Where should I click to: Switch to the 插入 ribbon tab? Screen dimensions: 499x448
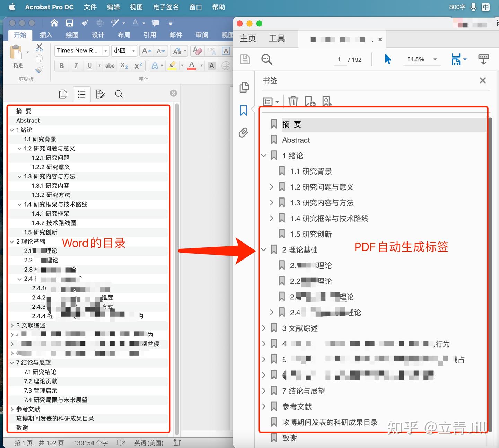(x=46, y=35)
